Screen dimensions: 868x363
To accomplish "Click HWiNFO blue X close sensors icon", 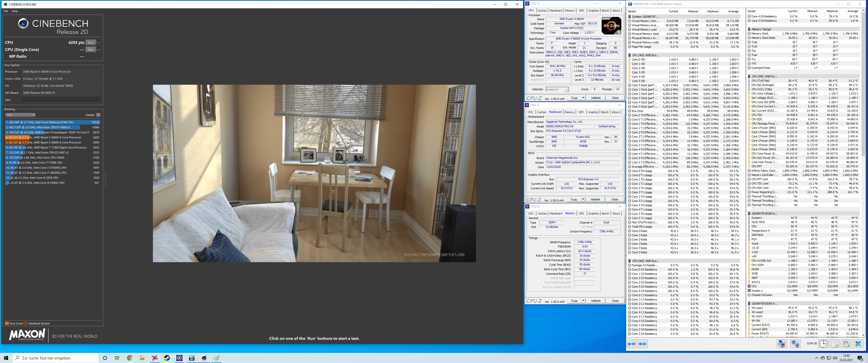I will point(858,344).
